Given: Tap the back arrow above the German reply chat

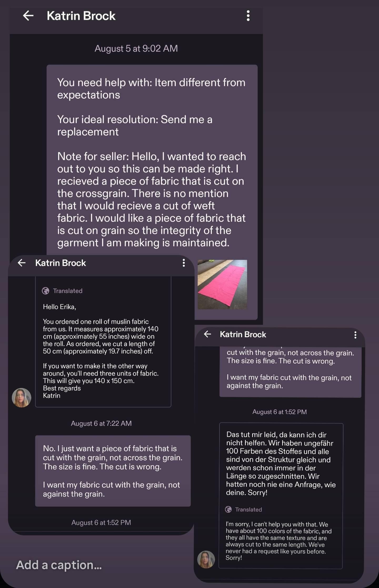Looking at the screenshot, I should click(207, 334).
